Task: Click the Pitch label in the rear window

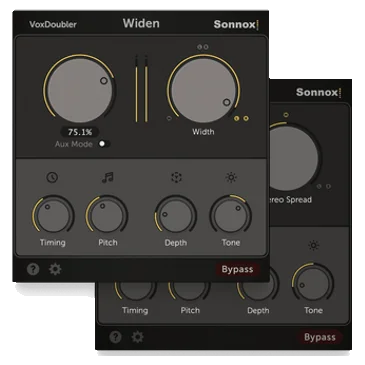Action: (190, 310)
